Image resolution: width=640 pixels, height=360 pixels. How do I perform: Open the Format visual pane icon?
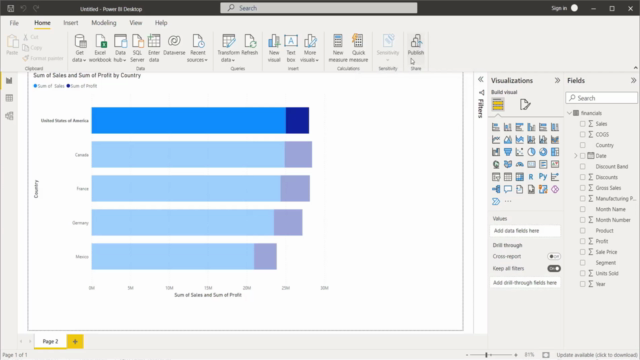(x=525, y=104)
